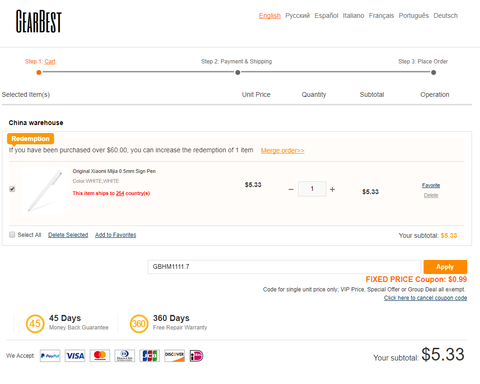480x384 pixels.
Task: Switch language to Español
Action: pos(326,16)
